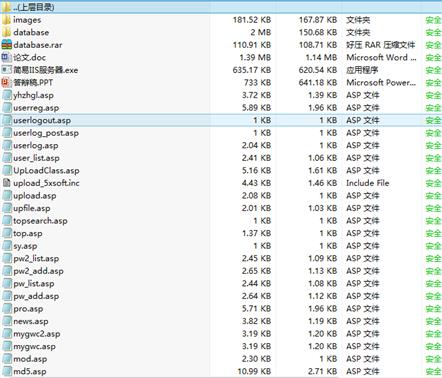Click the '5.71 KB' size of pro.asp
The image size is (442, 378).
click(256, 309)
